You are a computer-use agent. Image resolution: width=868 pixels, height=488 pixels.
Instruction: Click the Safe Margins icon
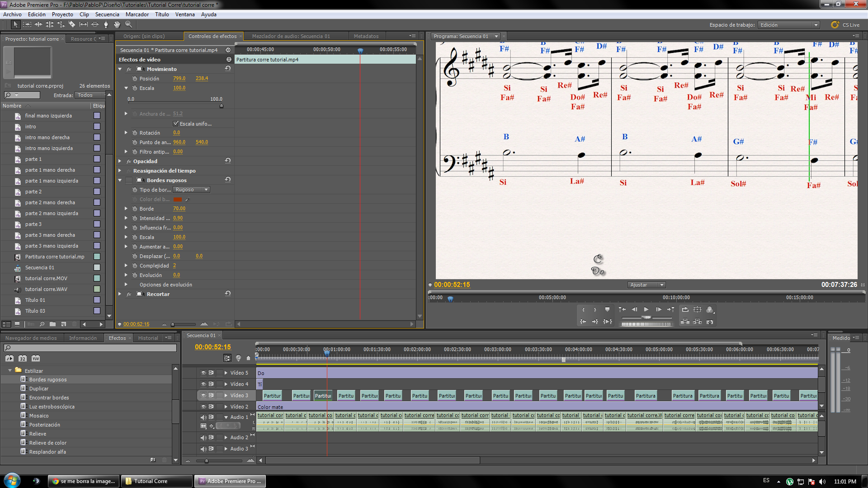(x=697, y=310)
